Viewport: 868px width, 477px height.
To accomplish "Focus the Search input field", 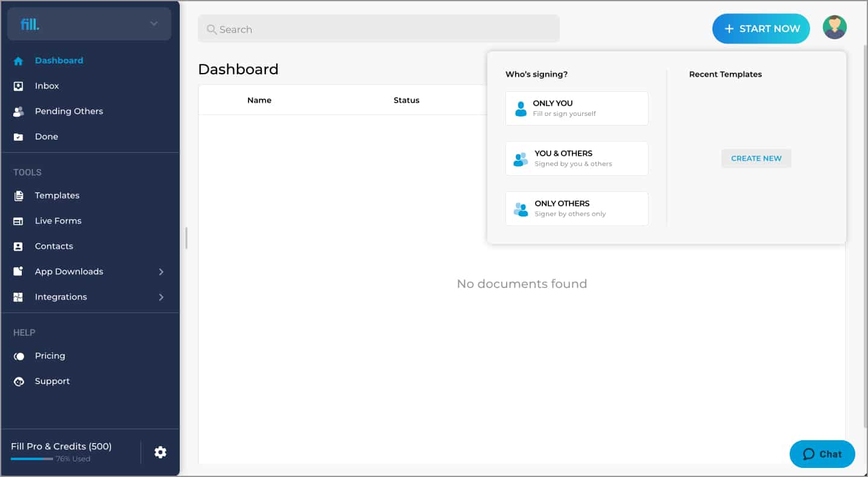I will point(379,29).
